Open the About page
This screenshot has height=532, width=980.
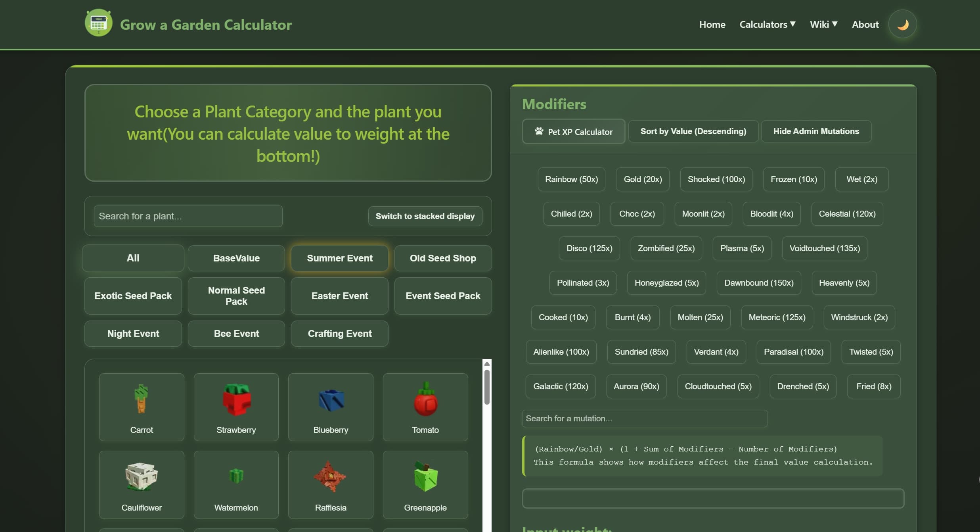point(865,24)
